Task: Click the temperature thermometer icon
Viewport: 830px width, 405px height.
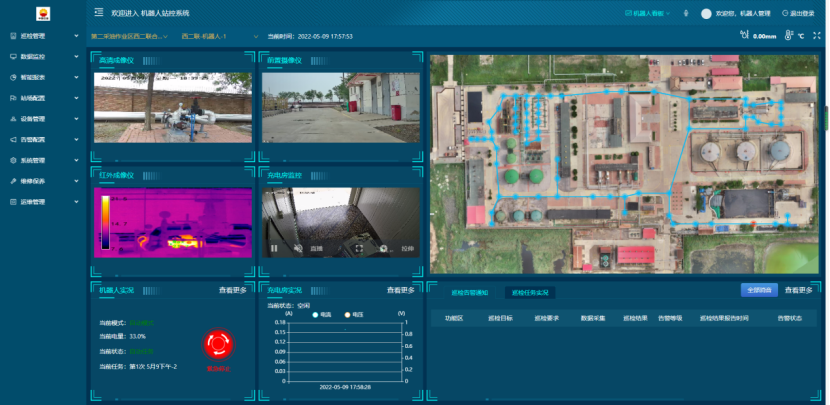Action: point(788,36)
